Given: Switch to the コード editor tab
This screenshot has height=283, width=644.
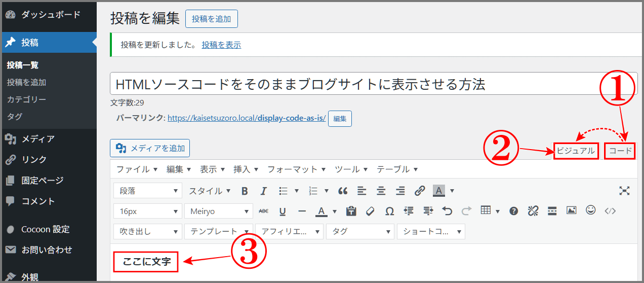Looking at the screenshot, I should (620, 151).
